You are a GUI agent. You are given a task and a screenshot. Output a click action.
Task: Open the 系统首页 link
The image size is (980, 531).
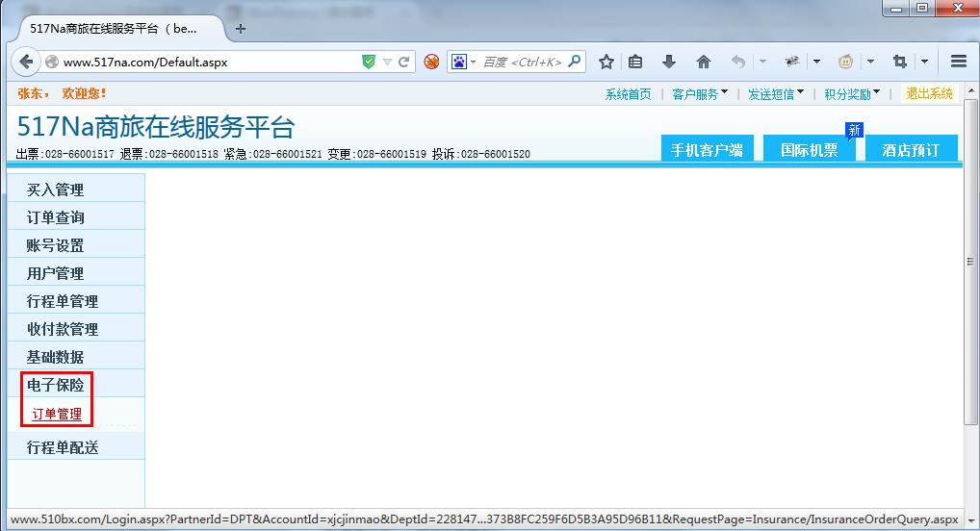tap(628, 94)
